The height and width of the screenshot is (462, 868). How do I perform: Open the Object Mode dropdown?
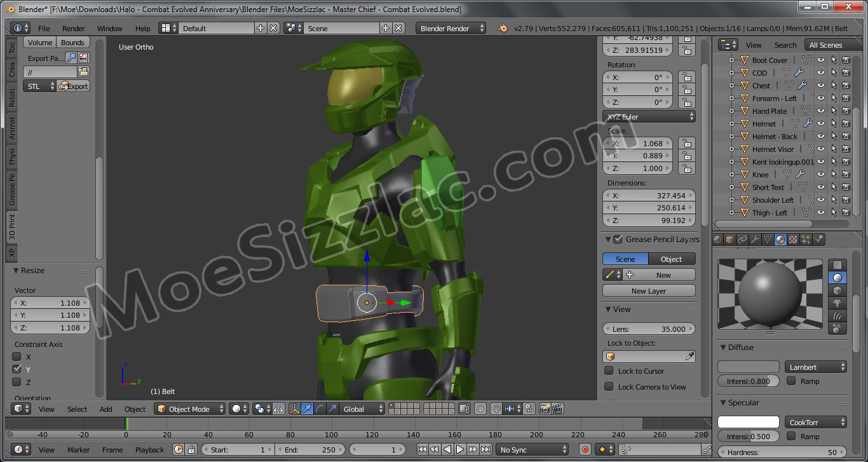coord(191,409)
